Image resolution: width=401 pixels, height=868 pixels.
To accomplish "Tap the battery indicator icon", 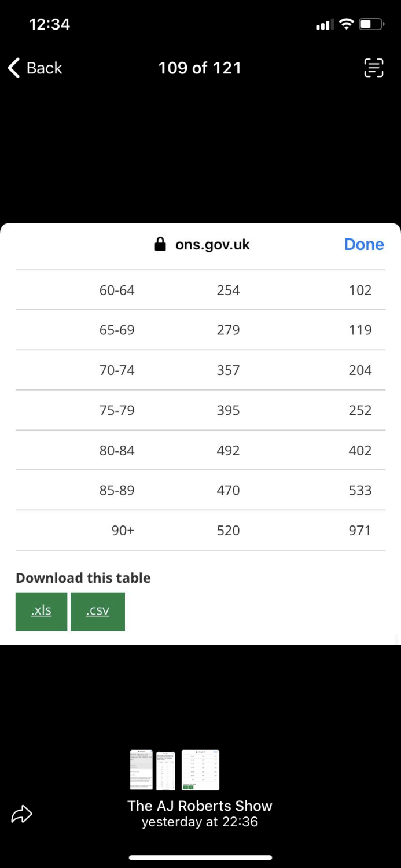I will 371,24.
